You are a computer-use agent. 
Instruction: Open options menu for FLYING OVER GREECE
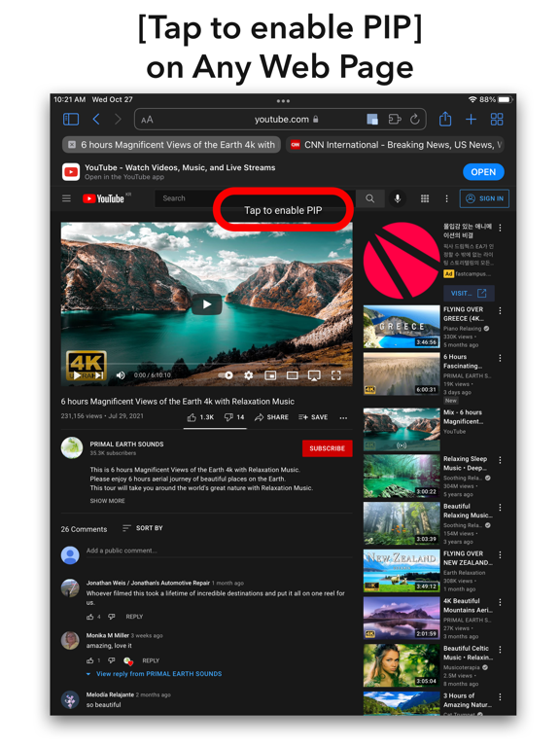point(500,310)
